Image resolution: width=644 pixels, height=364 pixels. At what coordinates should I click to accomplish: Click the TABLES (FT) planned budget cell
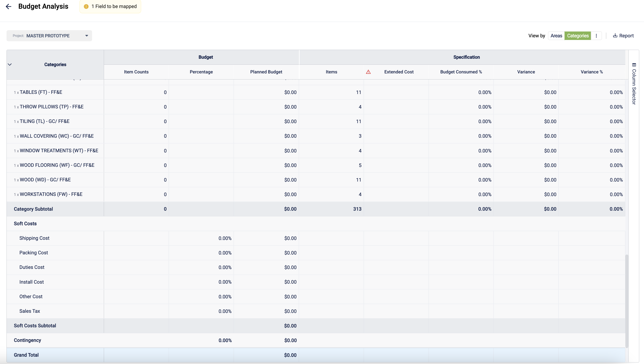tap(266, 92)
